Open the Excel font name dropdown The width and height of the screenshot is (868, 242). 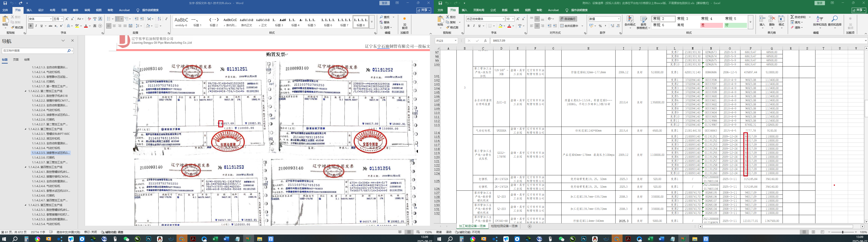click(503, 19)
